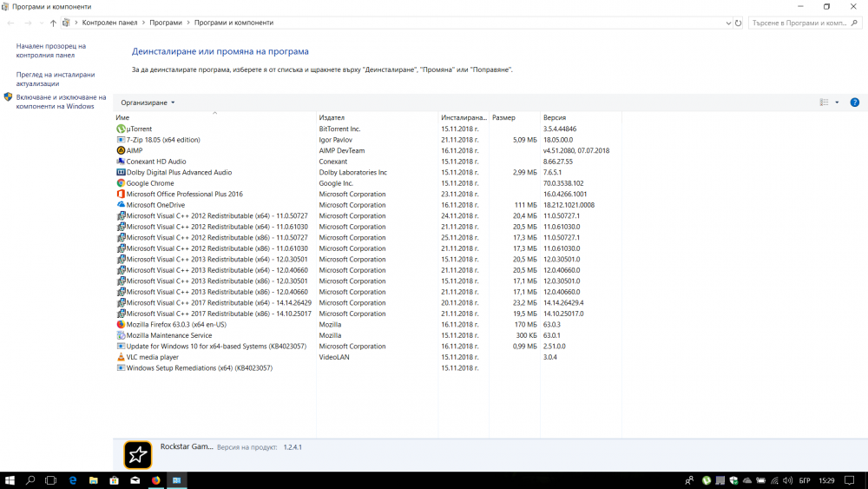This screenshot has width=868, height=489.
Task: Go to Програми breadcrumb
Action: click(166, 23)
